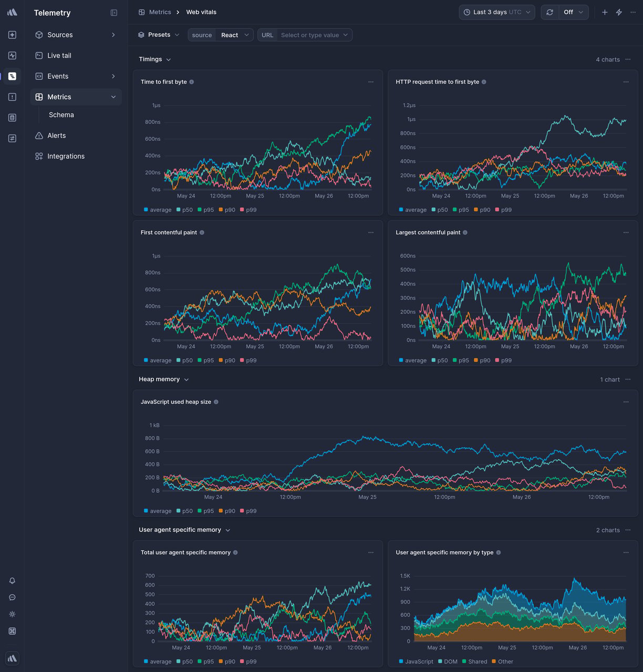Toggle p90 legend in Largest contentful paint
This screenshot has width=643, height=672.
[482, 360]
